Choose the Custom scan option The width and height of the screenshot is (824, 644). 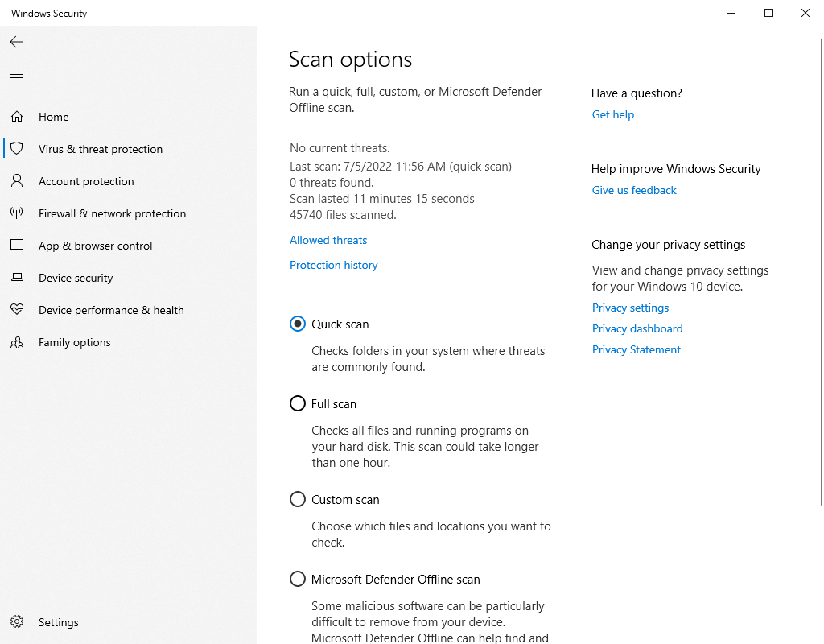pos(297,499)
